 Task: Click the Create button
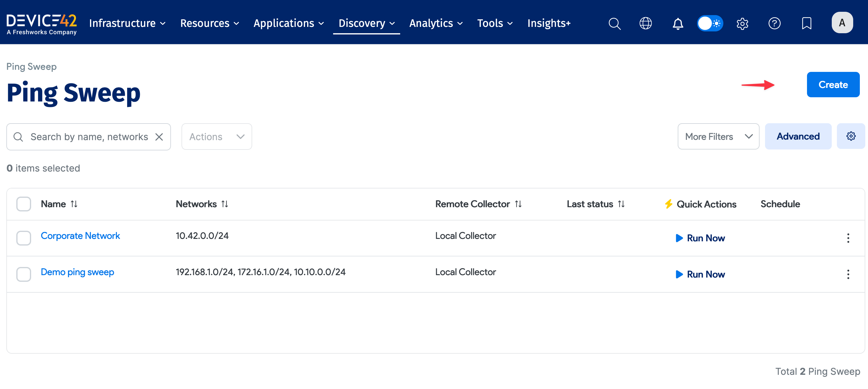click(833, 85)
